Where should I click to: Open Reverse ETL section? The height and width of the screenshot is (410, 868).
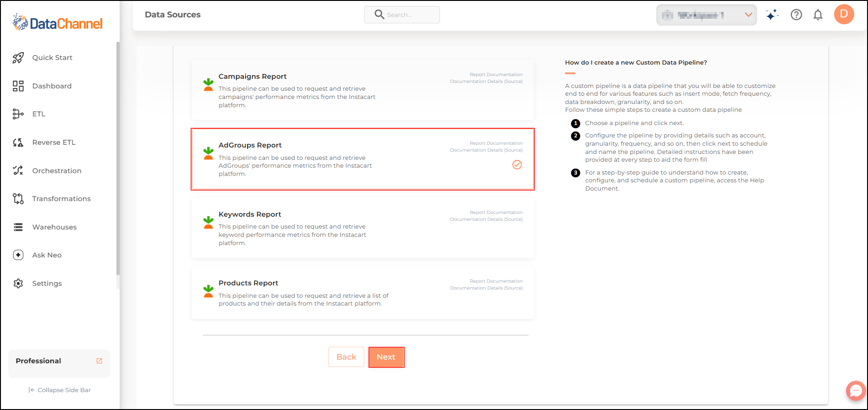pyautogui.click(x=54, y=142)
